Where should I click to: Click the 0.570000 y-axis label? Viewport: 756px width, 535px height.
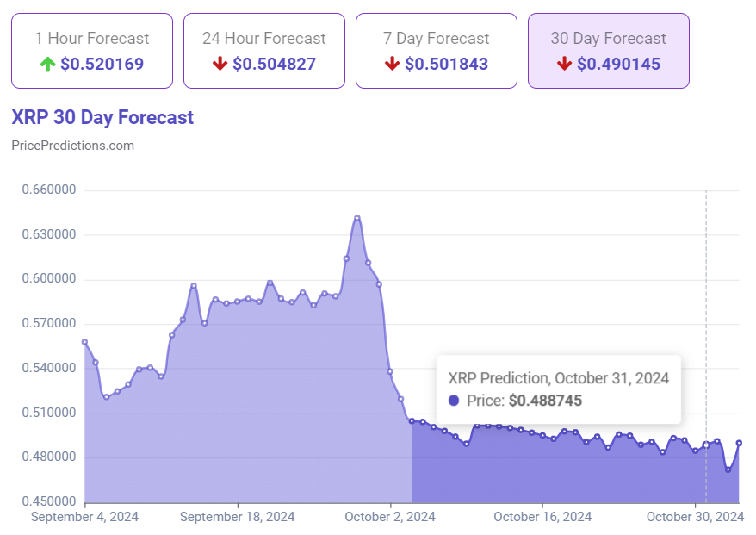click(x=49, y=323)
